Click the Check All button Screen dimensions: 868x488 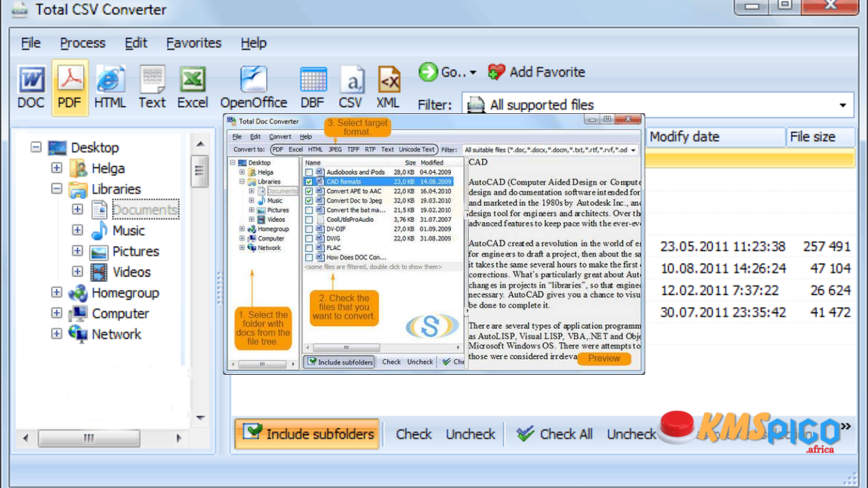553,434
